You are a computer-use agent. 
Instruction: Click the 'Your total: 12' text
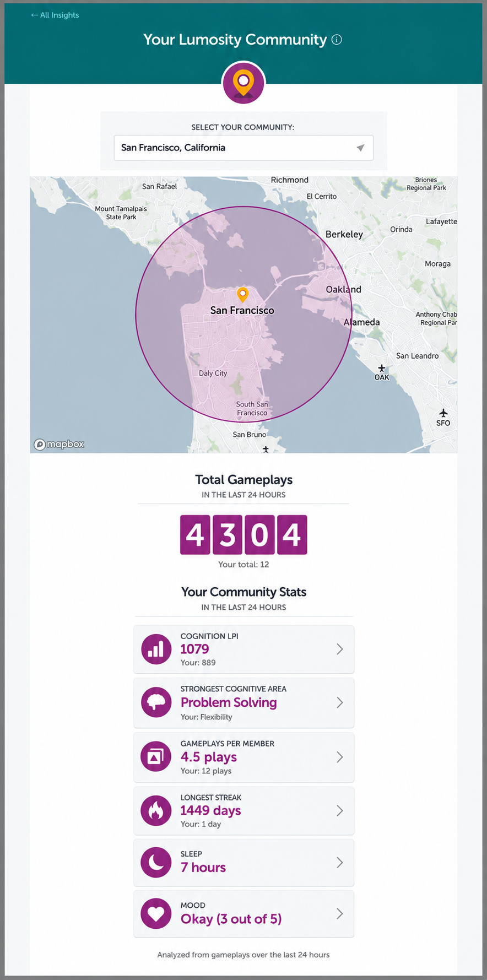[244, 564]
